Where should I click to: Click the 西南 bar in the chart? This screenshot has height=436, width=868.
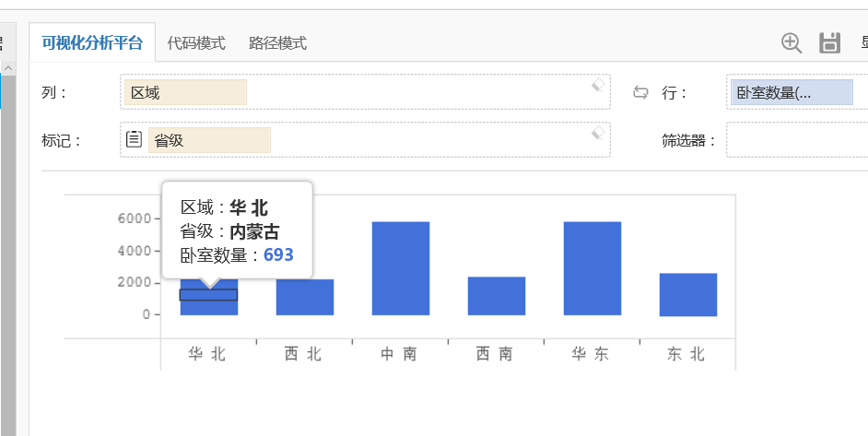496,296
